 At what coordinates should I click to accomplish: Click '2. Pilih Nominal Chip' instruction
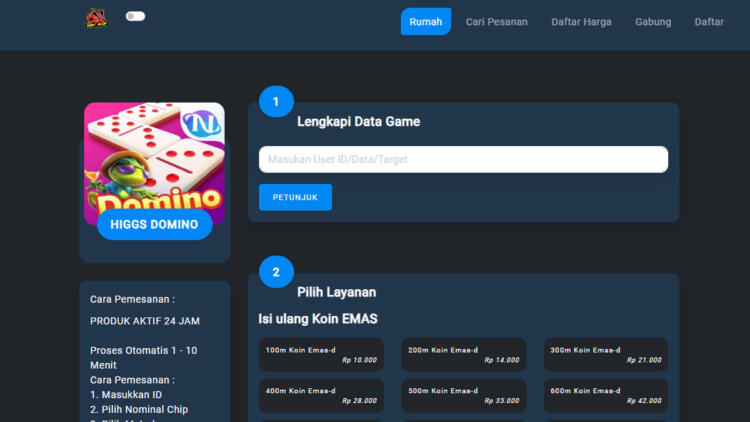[139, 410]
